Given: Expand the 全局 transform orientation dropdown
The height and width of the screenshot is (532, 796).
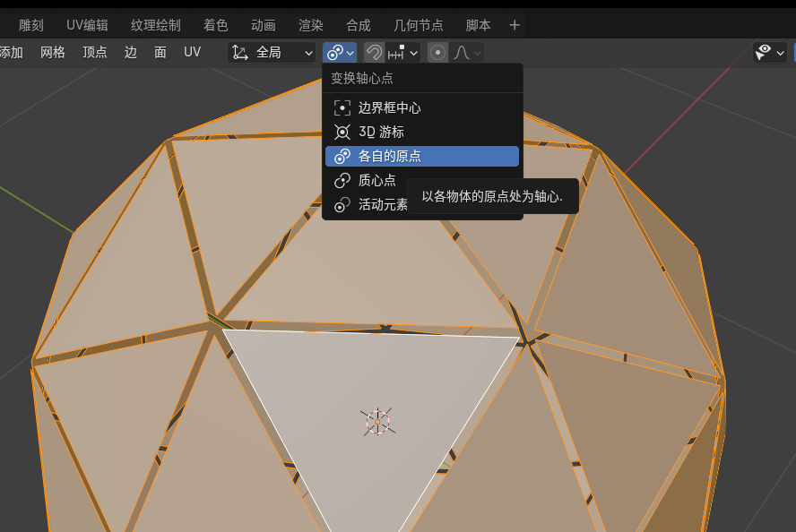Looking at the screenshot, I should [273, 53].
